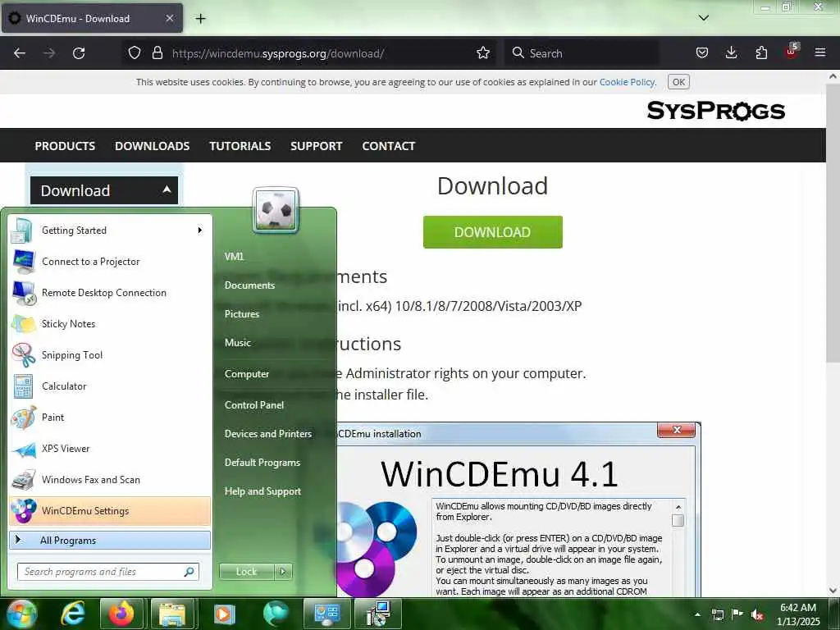This screenshot has width=840, height=630.
Task: Dismiss cookie notice with OK
Action: coord(678,82)
